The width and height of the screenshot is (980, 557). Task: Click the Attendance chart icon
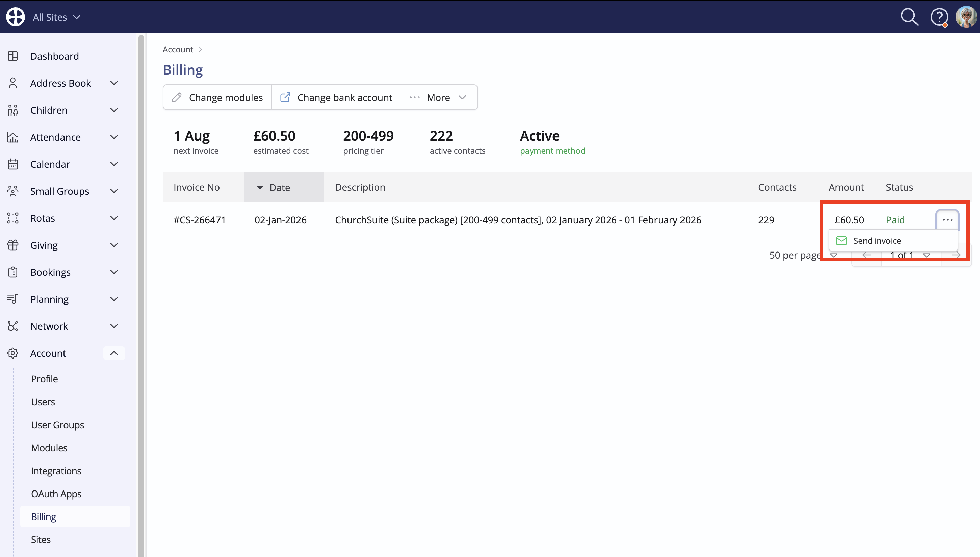(13, 137)
